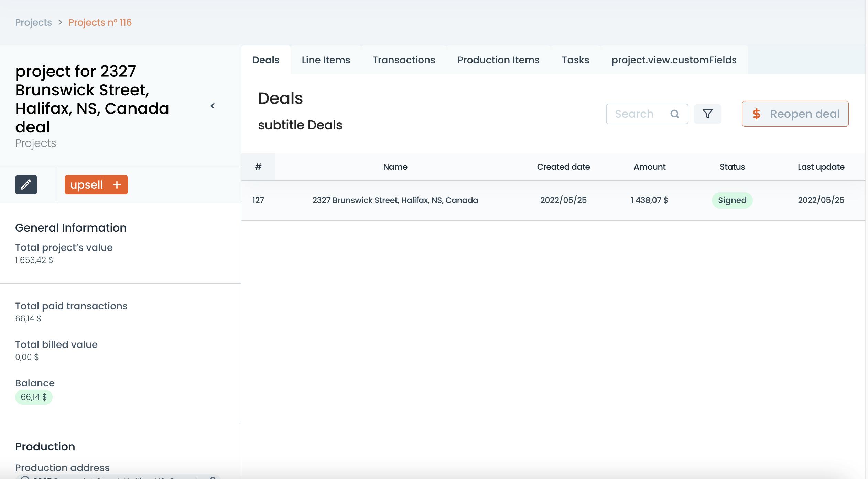This screenshot has height=479, width=868.
Task: Click the Balance value 66,14 $ badge
Action: coord(34,397)
